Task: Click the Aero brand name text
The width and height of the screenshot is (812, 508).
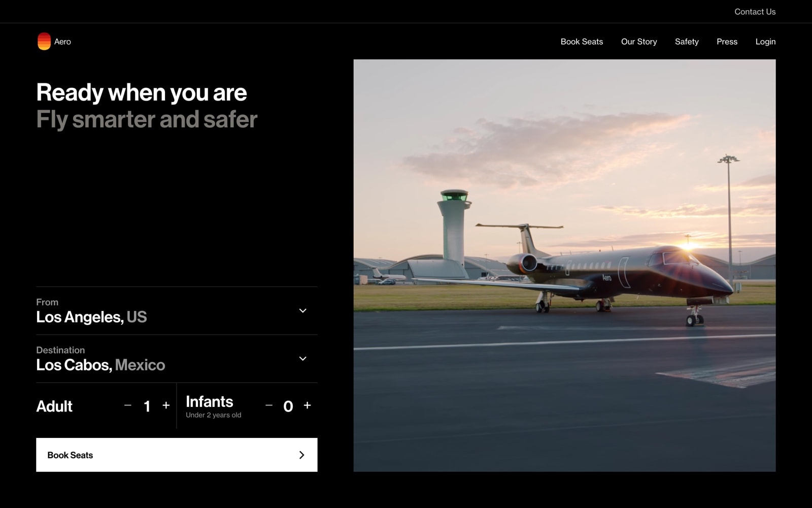Action: click(x=62, y=42)
